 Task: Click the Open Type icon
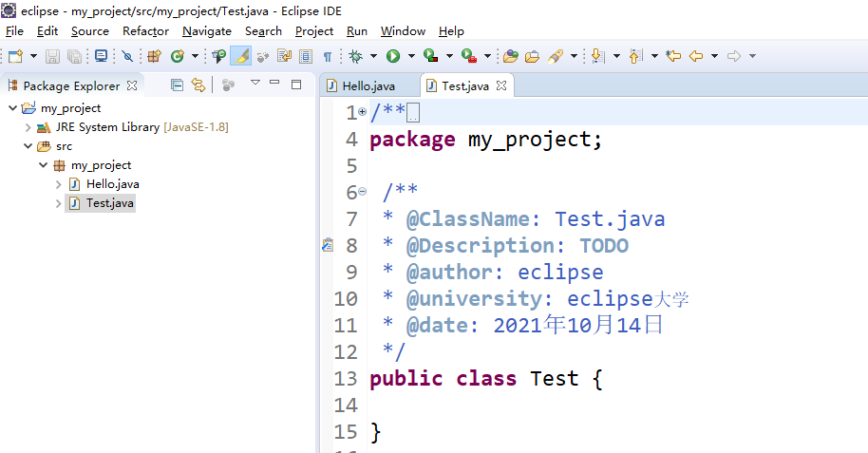(x=219, y=56)
